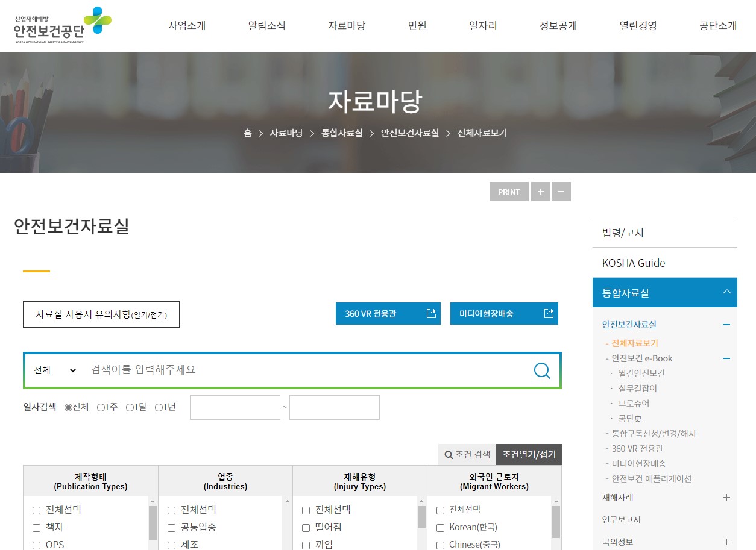Image resolution: width=756 pixels, height=550 pixels.
Task: Click 전체자료보기 in the sidebar
Action: click(635, 343)
